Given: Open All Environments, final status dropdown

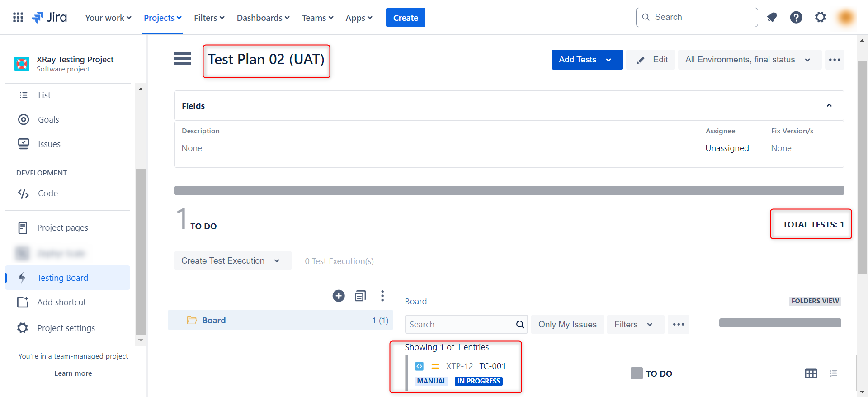Looking at the screenshot, I should pos(749,60).
